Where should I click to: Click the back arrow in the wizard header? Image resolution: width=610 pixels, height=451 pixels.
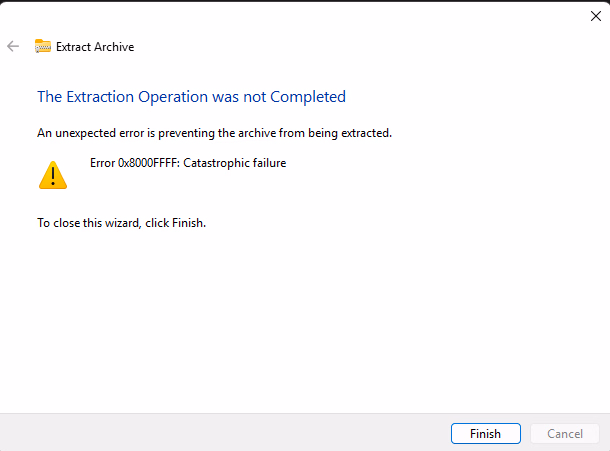pyautogui.click(x=13, y=46)
